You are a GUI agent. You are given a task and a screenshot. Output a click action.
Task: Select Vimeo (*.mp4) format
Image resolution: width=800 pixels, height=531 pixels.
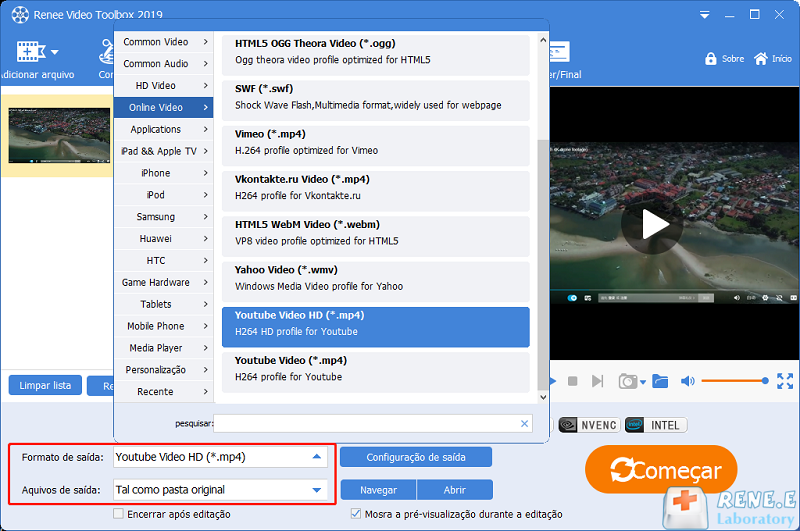point(376,145)
